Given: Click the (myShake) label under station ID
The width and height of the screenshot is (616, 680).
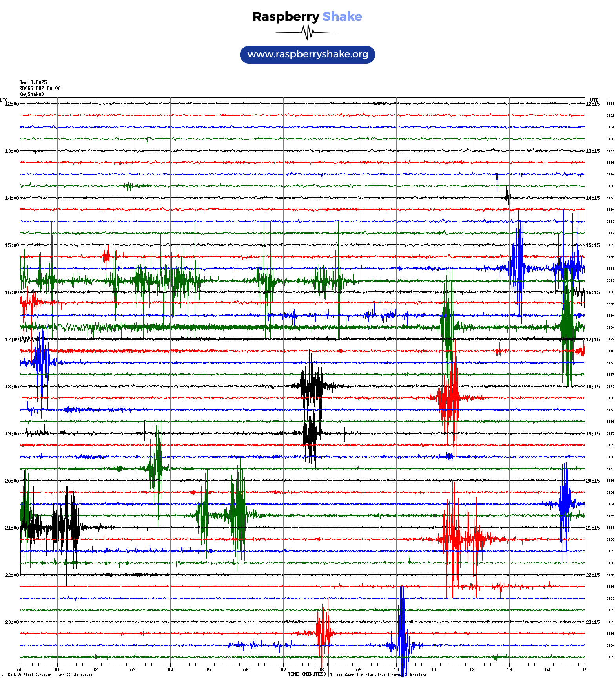Looking at the screenshot, I should click(x=32, y=94).
